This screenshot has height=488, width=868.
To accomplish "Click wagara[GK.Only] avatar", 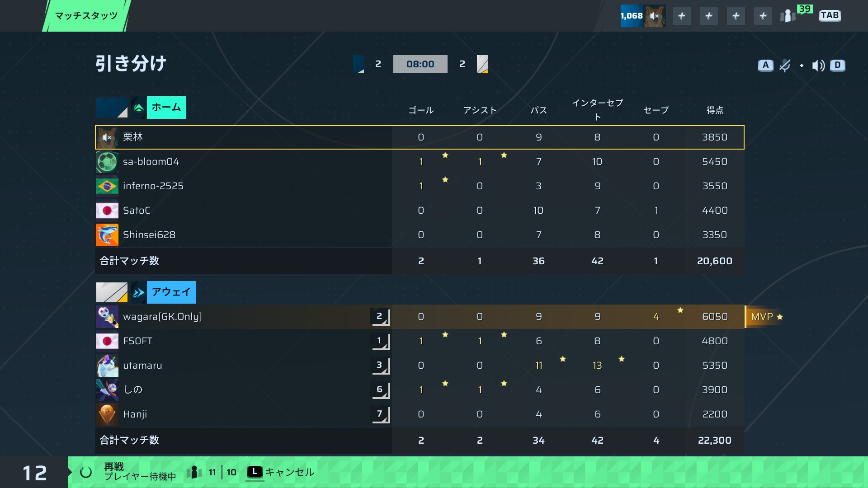I will point(107,317).
